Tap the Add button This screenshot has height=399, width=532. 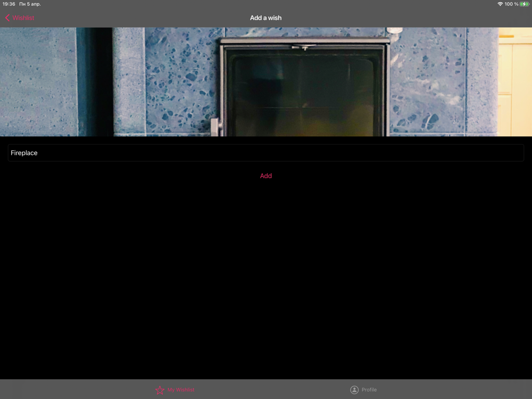[266, 176]
